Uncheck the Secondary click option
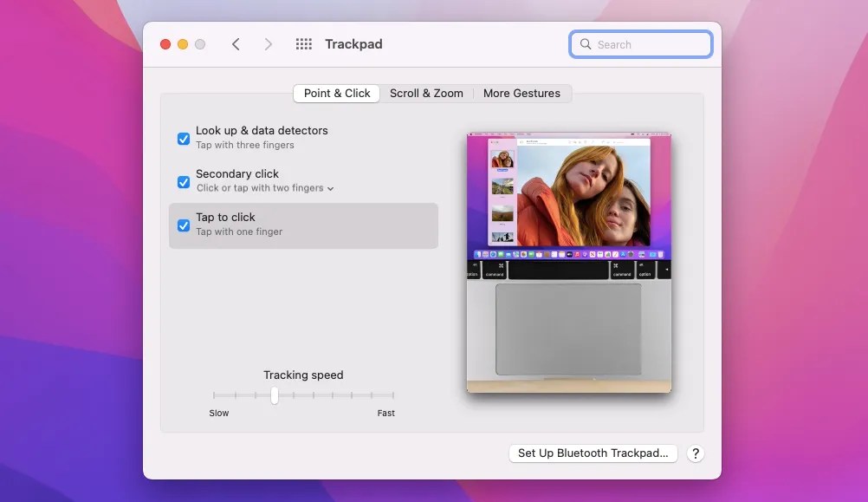The width and height of the screenshot is (868, 502). (x=183, y=181)
